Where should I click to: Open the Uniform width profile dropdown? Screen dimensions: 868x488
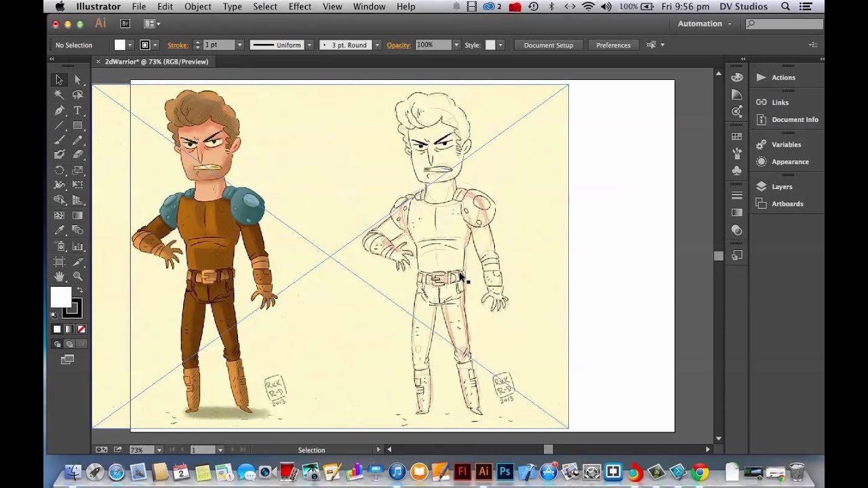pyautogui.click(x=309, y=45)
